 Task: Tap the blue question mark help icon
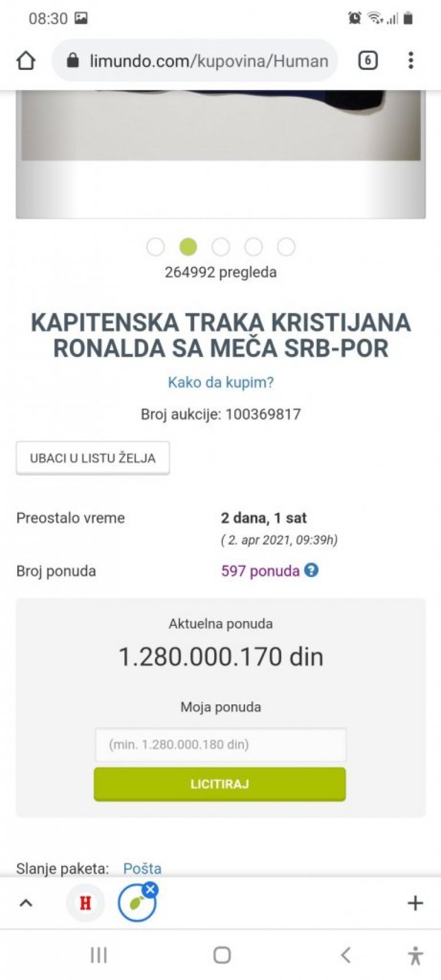pyautogui.click(x=311, y=570)
